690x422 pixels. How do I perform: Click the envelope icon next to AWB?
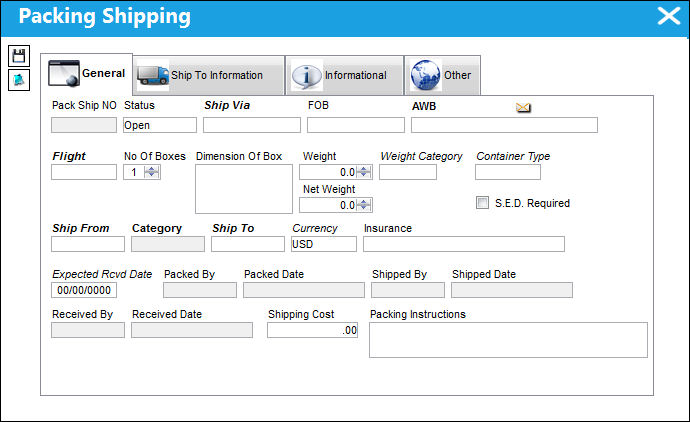click(x=523, y=107)
